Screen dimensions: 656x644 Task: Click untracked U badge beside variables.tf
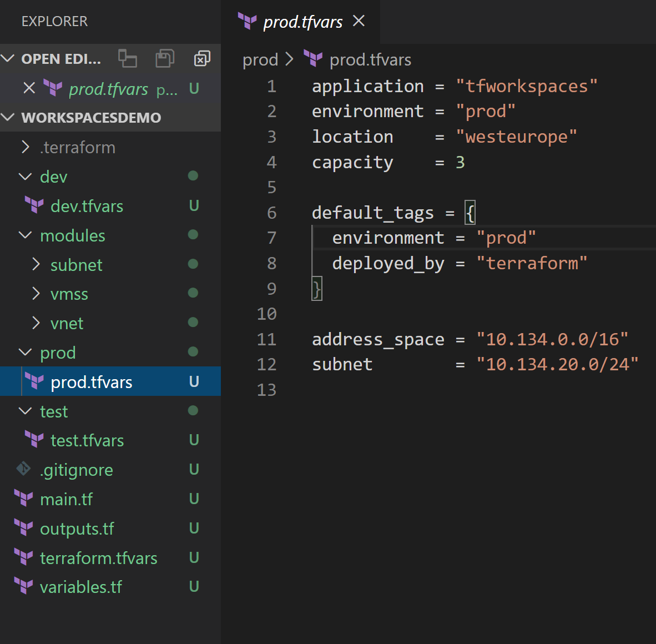[x=194, y=586]
